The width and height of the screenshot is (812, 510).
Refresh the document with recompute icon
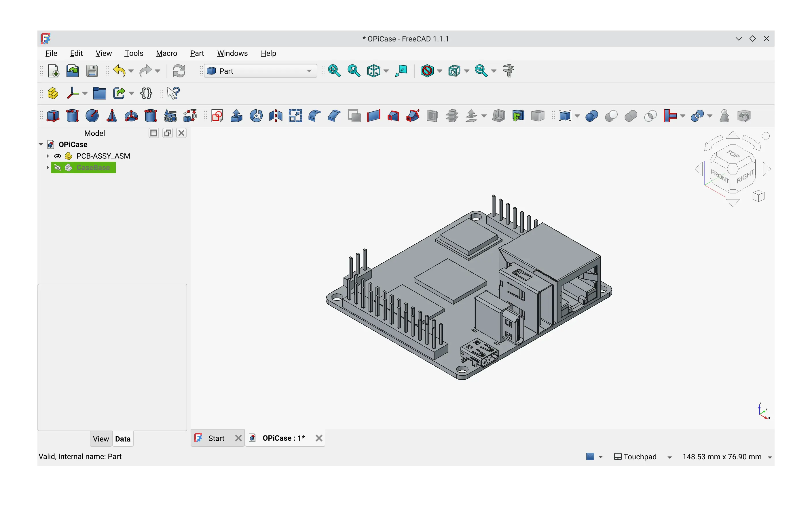pos(179,71)
